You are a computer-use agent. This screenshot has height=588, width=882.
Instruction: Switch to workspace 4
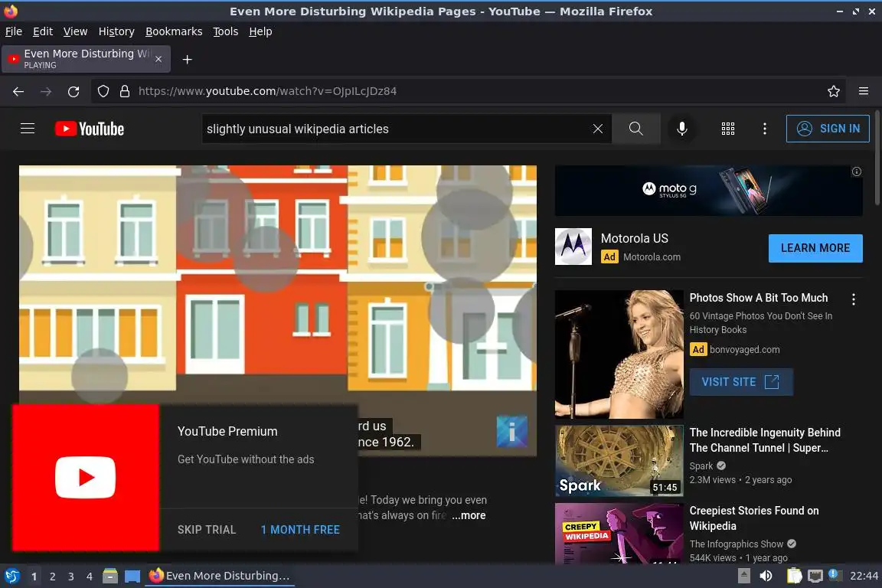click(90, 577)
